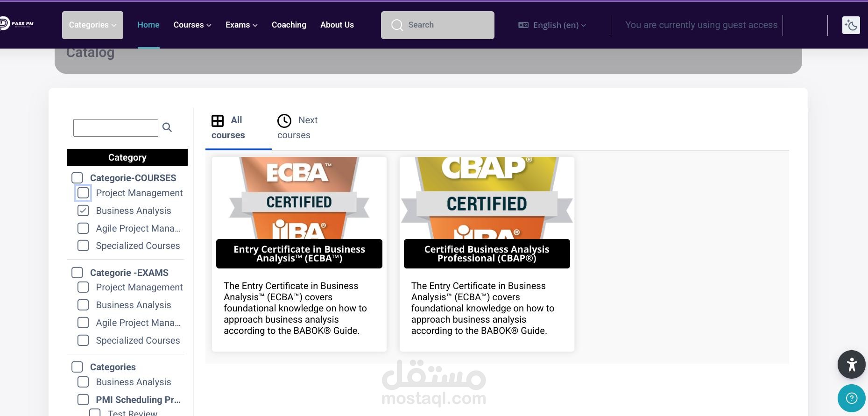Click the Pass PM logo
The width and height of the screenshot is (868, 416).
click(x=17, y=23)
